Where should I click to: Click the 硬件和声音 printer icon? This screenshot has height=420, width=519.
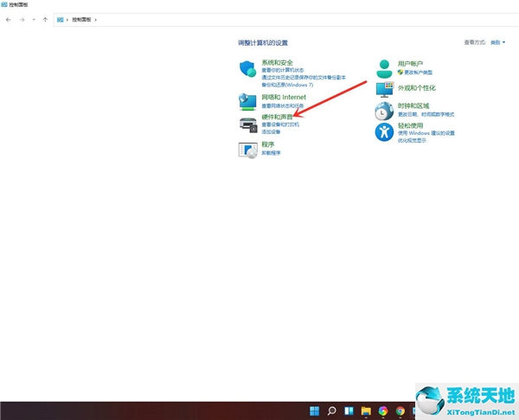click(x=248, y=125)
